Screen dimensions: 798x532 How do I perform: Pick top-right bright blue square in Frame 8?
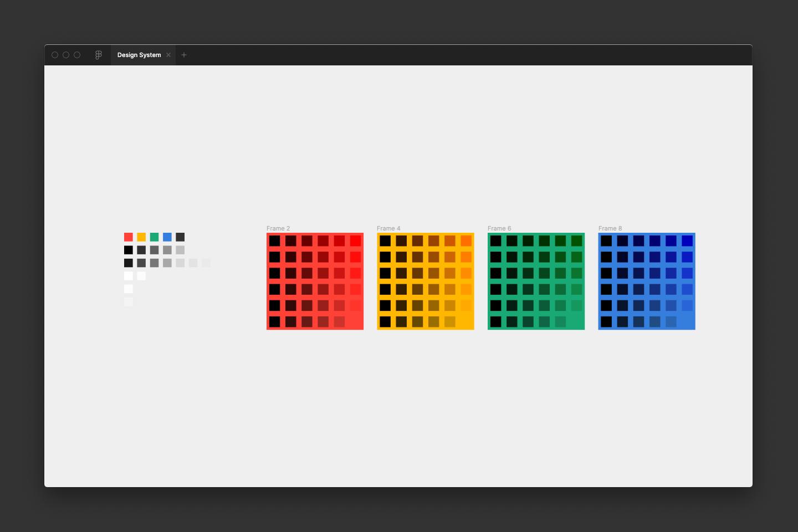(687, 241)
